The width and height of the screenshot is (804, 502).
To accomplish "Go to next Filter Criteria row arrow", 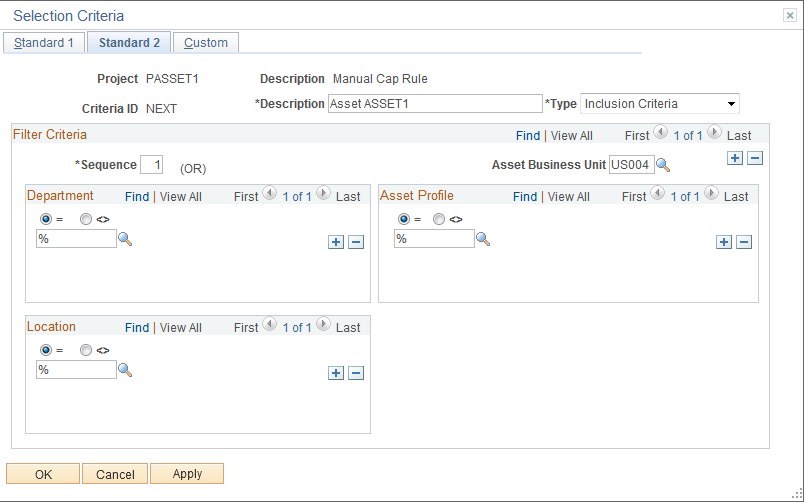I will [x=714, y=133].
